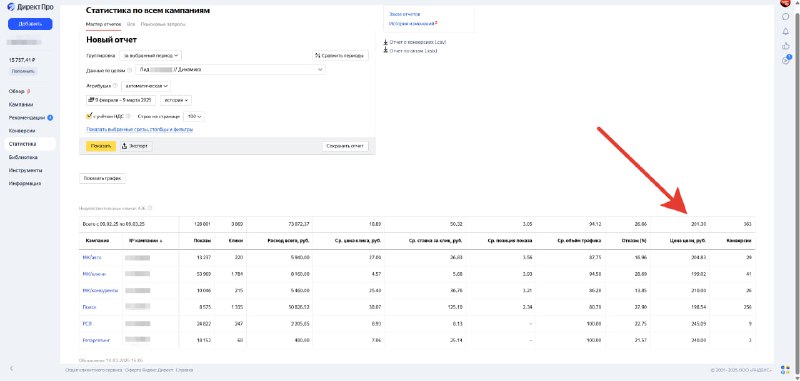Viewport: 800px width, 381px height.
Task: Click the blue Добавить button
Action: pyautogui.click(x=30, y=24)
